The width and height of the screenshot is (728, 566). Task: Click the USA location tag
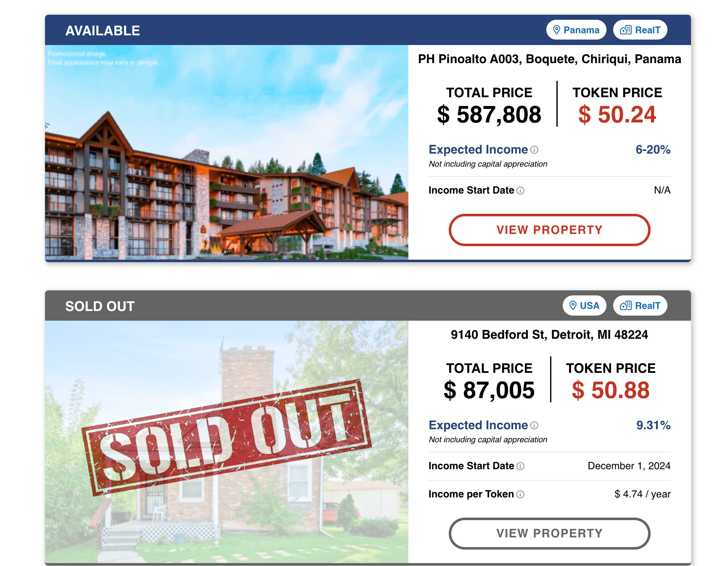(584, 306)
